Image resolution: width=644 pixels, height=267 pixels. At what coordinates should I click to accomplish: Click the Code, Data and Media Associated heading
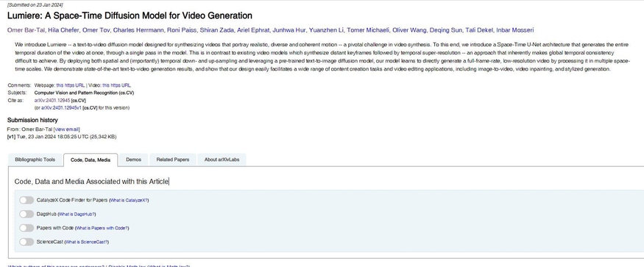[91, 182]
